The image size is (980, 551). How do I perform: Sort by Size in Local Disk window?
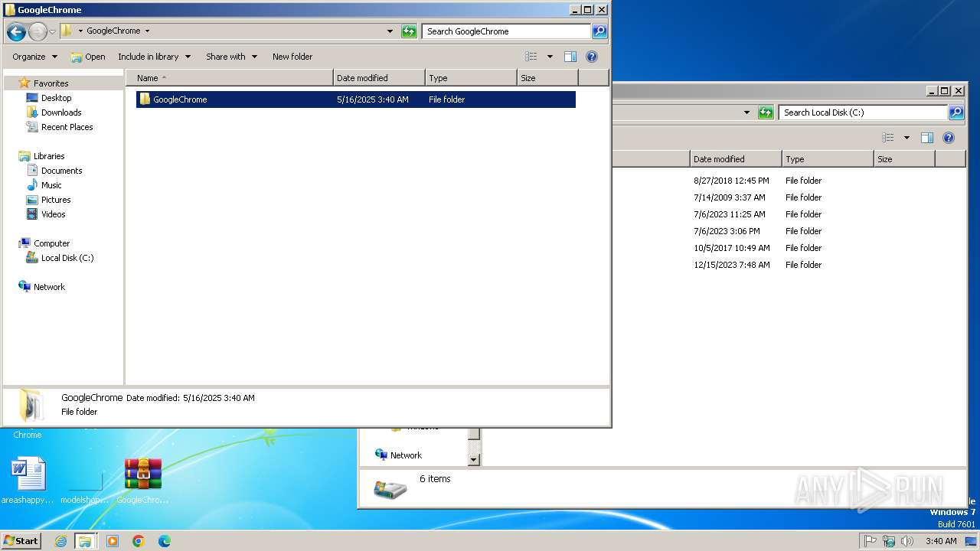pos(904,159)
